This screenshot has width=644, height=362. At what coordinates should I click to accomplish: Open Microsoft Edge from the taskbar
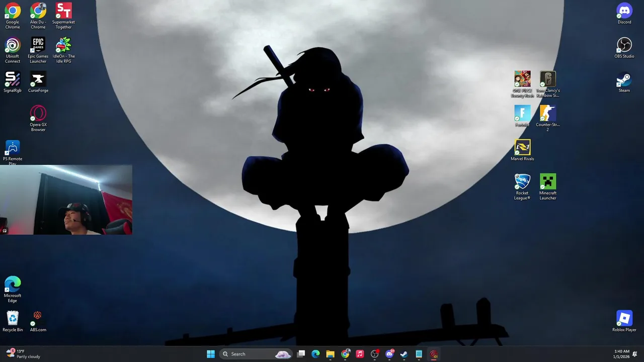[315, 354]
